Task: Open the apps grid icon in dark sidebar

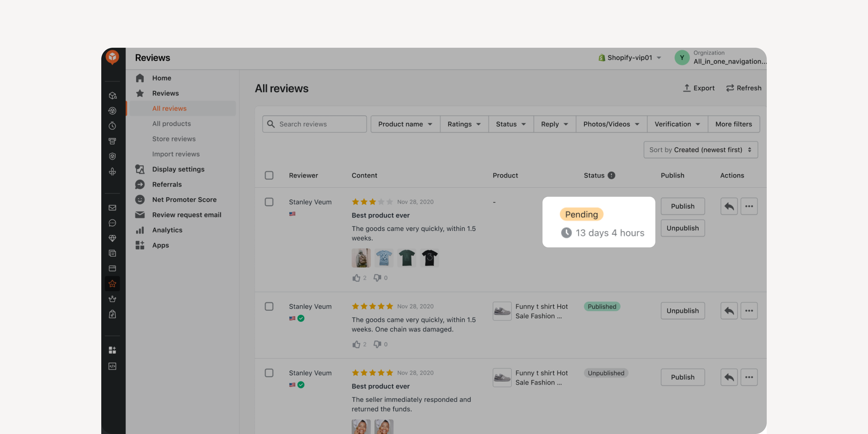Action: 112,350
